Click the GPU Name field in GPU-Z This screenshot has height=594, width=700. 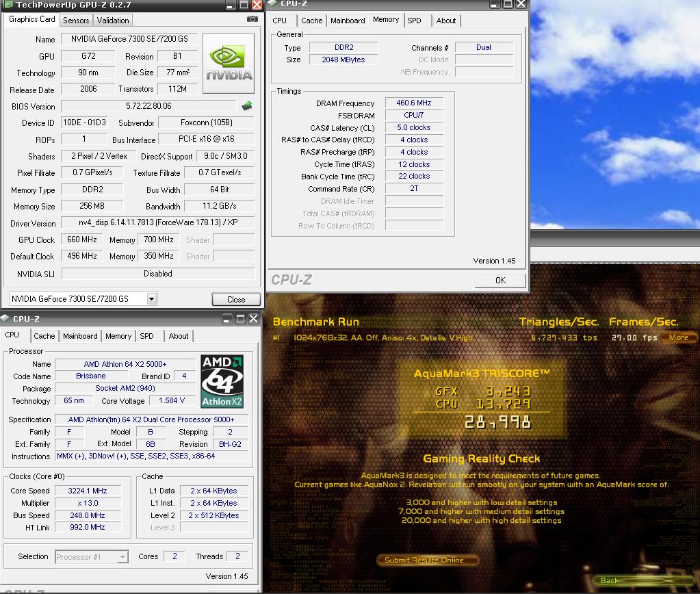129,39
